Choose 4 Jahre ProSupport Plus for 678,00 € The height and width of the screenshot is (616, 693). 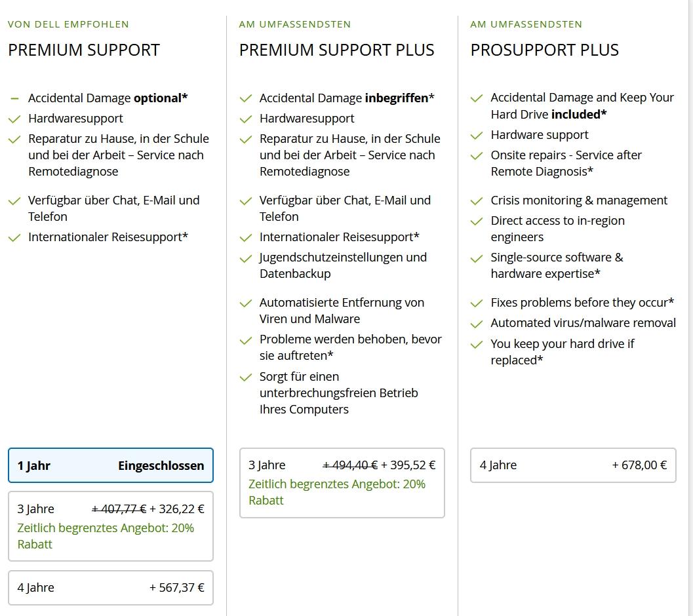click(x=572, y=465)
